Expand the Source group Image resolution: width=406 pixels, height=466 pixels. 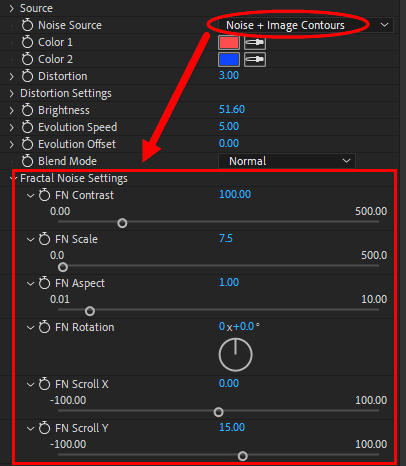click(12, 8)
